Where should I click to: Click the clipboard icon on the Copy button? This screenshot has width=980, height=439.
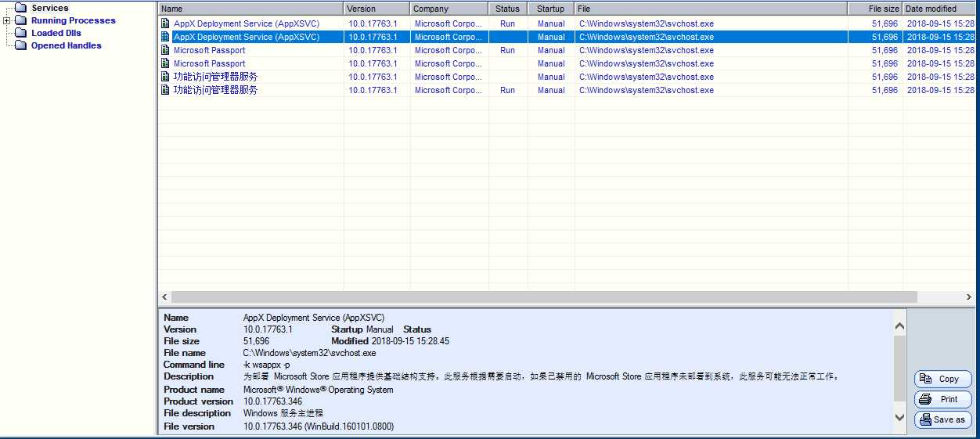click(925, 379)
